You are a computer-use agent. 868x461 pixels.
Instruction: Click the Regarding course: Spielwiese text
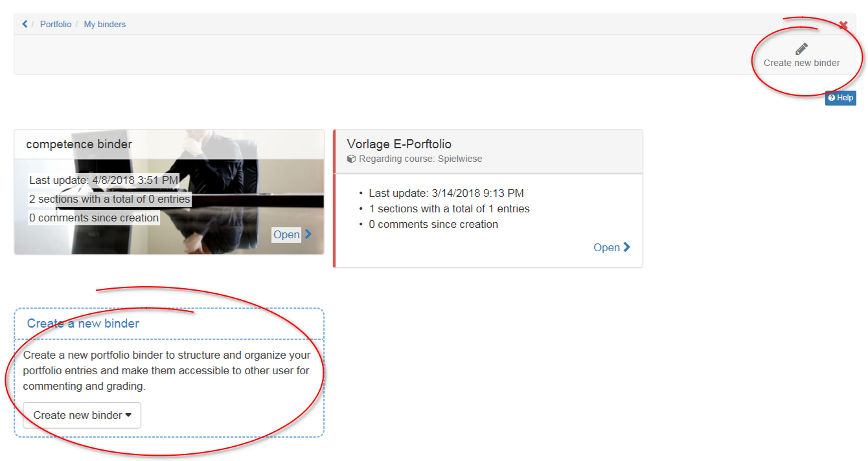tap(420, 159)
